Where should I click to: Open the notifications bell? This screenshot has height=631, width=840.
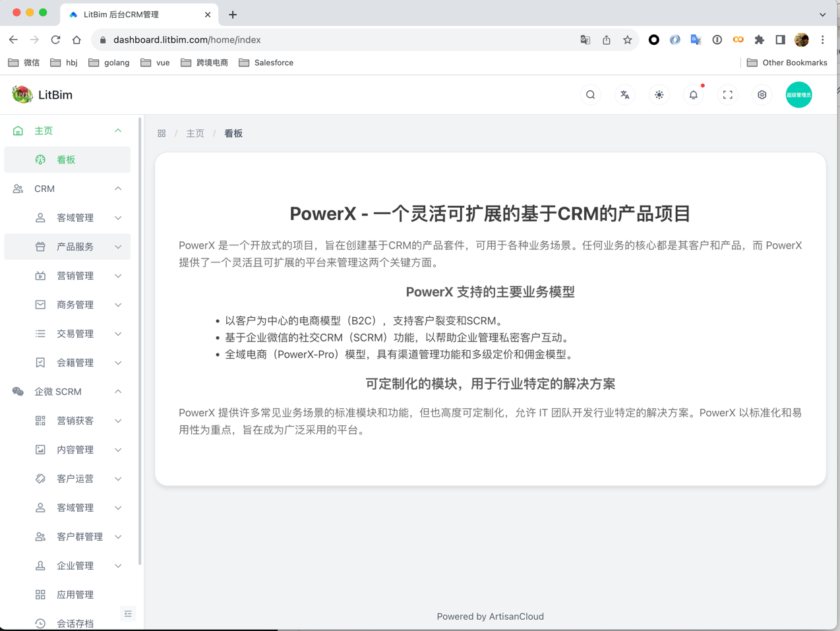click(694, 95)
